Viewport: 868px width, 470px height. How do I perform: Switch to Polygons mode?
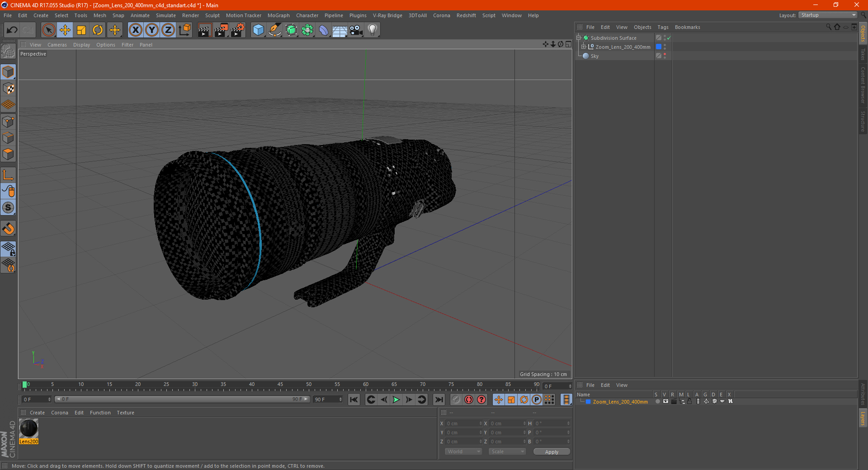coord(8,154)
